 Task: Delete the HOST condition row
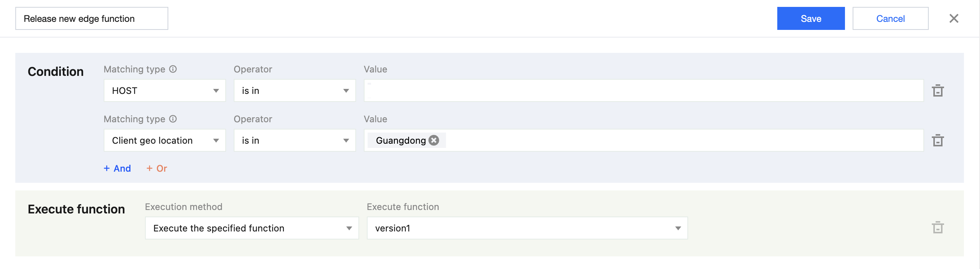(x=938, y=91)
